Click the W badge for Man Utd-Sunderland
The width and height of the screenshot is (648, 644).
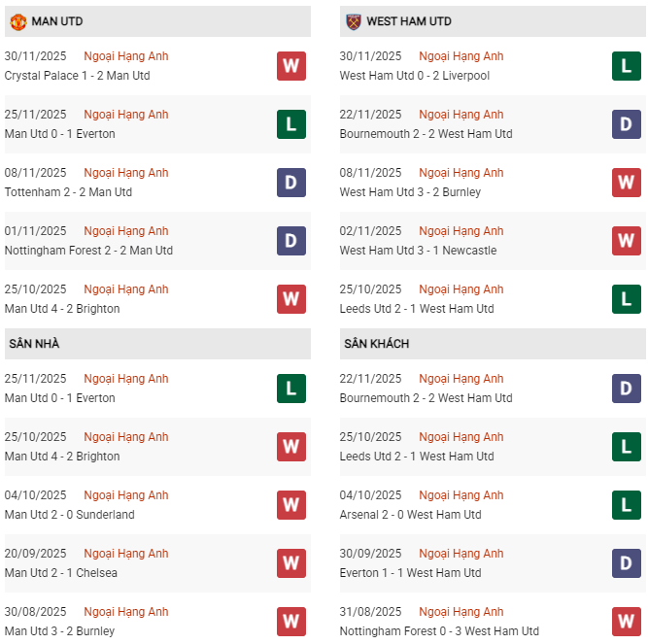(x=291, y=505)
